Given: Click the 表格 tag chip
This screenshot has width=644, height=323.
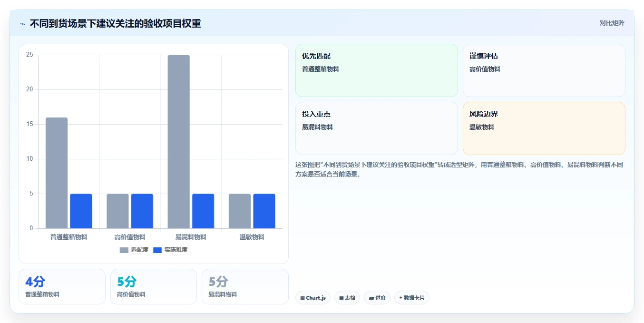Looking at the screenshot, I should (x=347, y=298).
